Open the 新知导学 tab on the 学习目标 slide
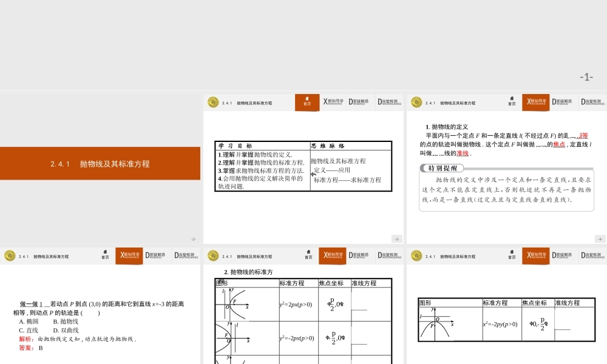The width and height of the screenshot is (607, 364). [x=333, y=102]
